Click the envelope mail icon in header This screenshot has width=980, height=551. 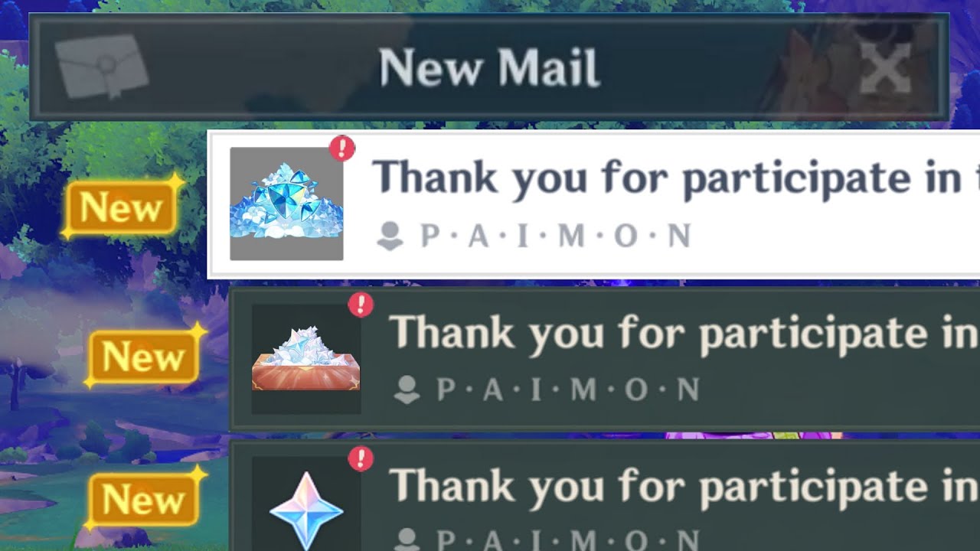coord(102,66)
